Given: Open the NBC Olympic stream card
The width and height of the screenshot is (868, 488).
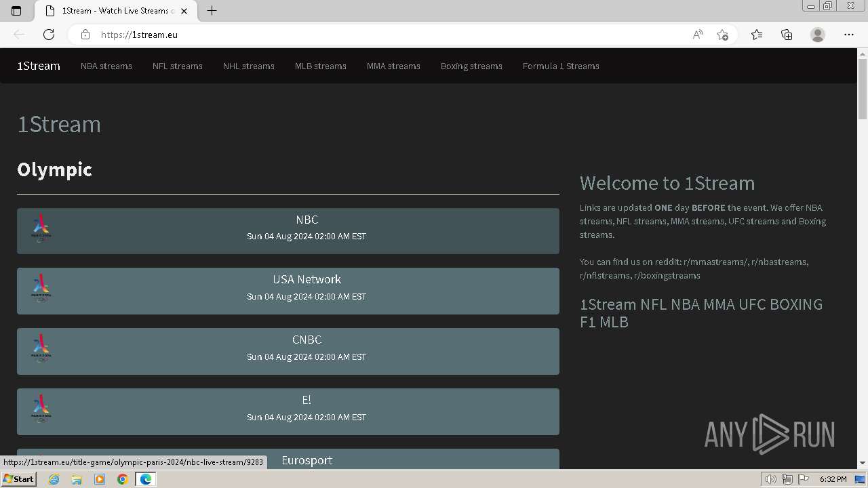Looking at the screenshot, I should 288,231.
